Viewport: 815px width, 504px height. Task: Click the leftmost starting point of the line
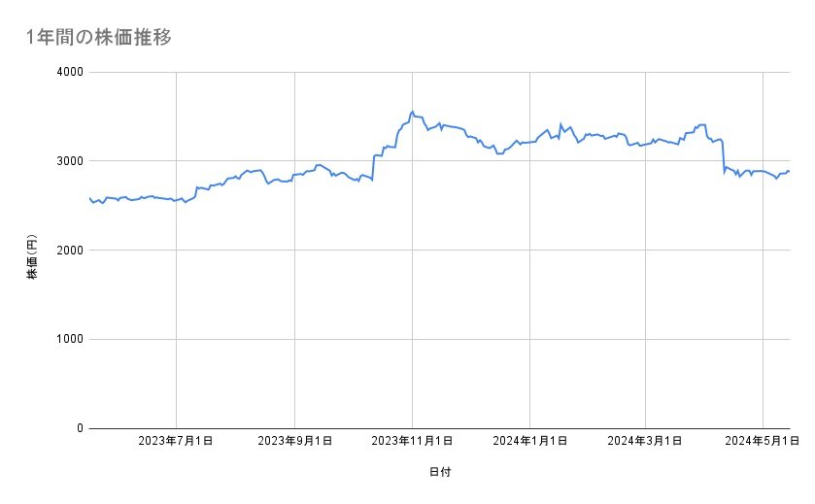pos(89,198)
